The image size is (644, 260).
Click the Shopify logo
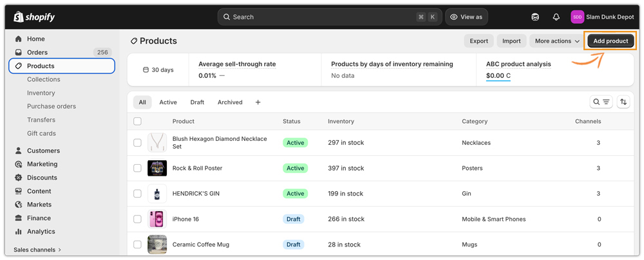tap(34, 17)
